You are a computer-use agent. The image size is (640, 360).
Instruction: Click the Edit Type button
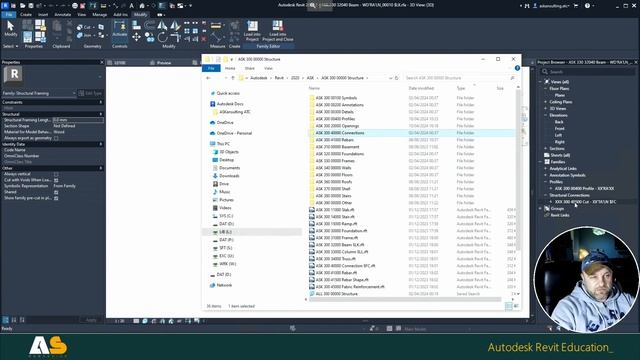pyautogui.click(x=91, y=93)
